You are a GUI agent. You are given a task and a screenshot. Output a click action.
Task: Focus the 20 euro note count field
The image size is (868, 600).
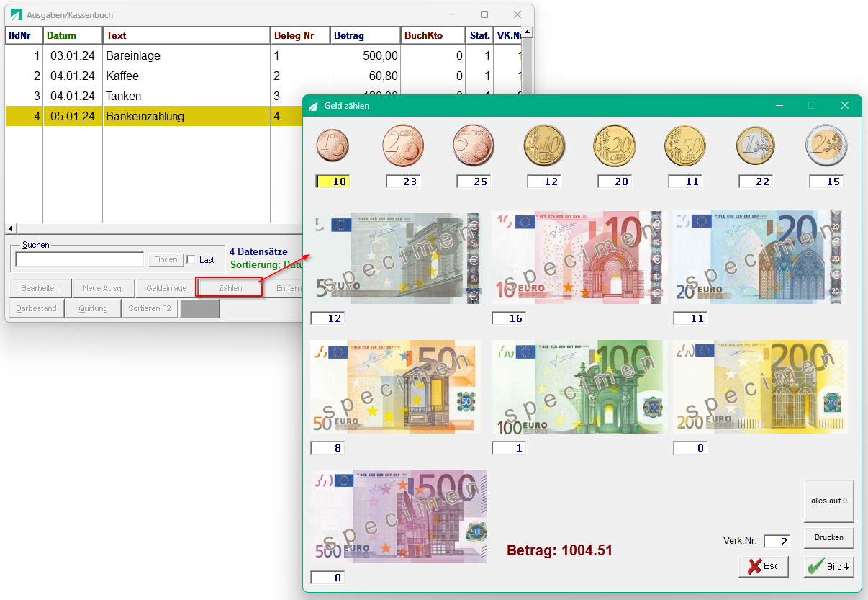tap(690, 318)
